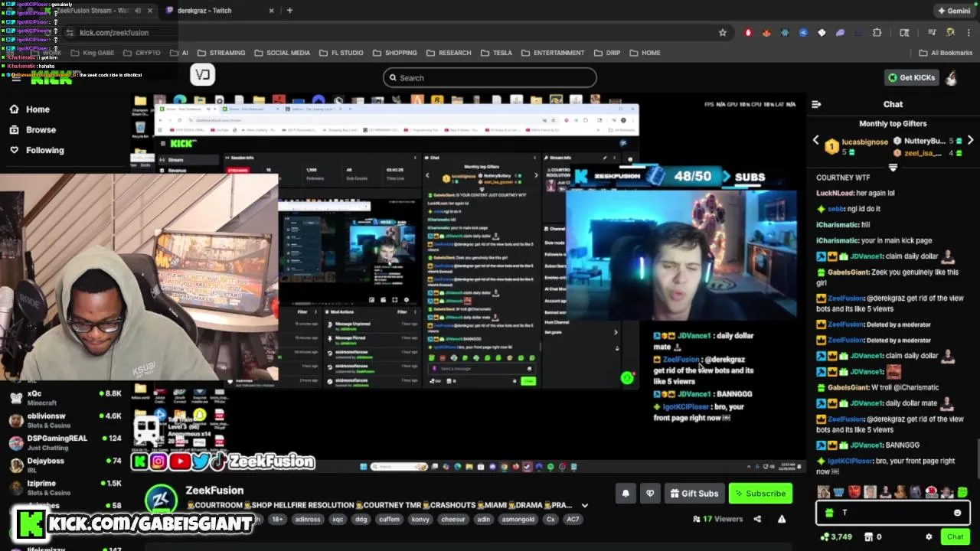Toggle stream notifications bell

[626, 494]
